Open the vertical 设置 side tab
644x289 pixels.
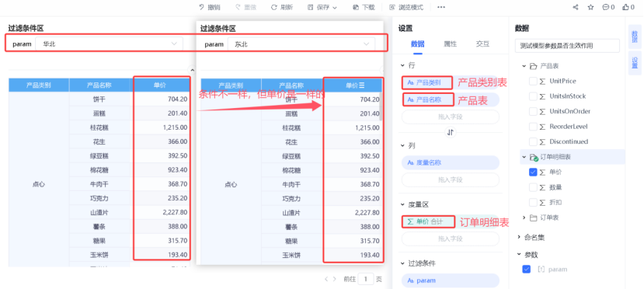[634, 62]
